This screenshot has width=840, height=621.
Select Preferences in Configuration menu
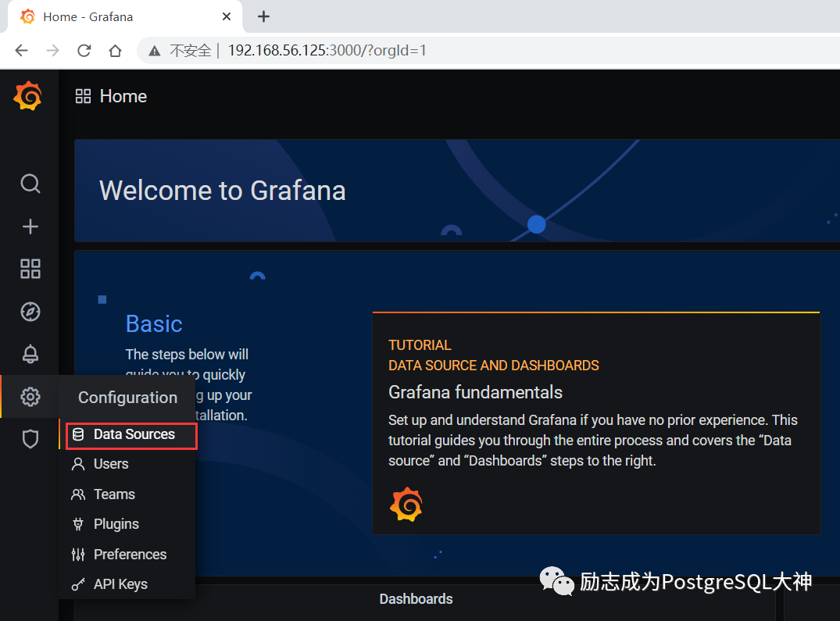(x=127, y=554)
